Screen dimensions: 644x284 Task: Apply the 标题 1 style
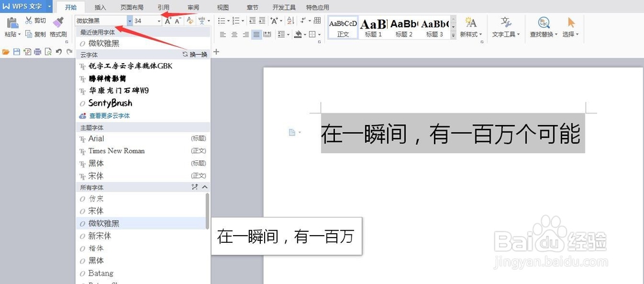click(374, 28)
